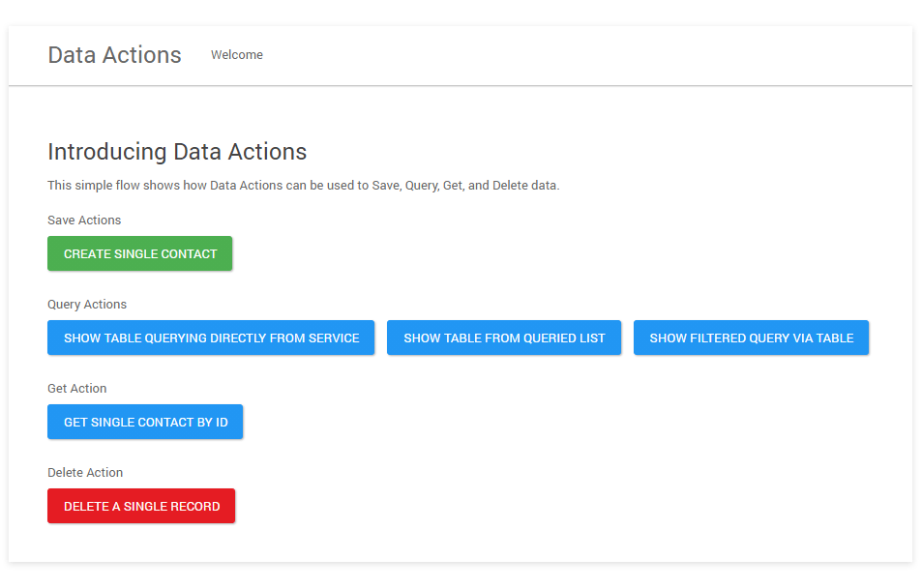Click the green Create Single Contact button
Viewport: 922px width, 588px height.
tap(139, 253)
